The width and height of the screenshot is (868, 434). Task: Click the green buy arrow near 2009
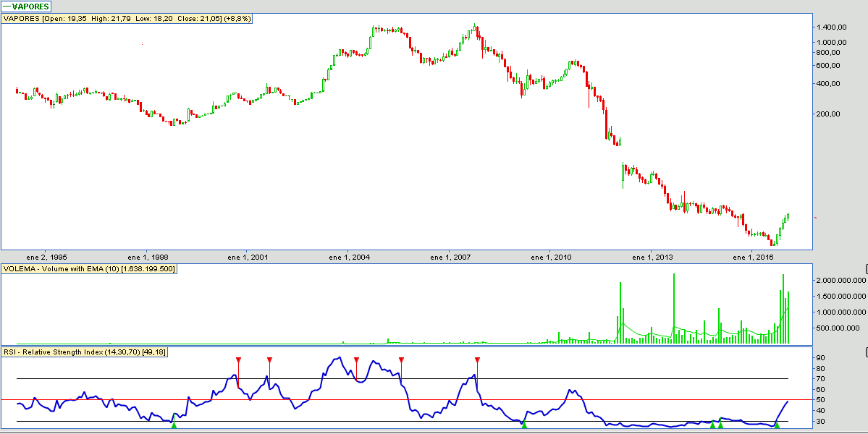click(524, 425)
